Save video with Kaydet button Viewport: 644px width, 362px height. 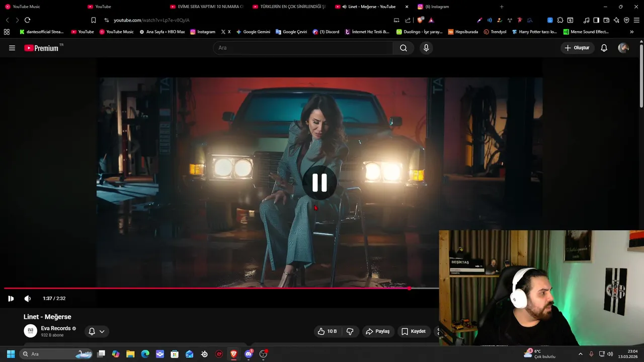click(x=414, y=331)
